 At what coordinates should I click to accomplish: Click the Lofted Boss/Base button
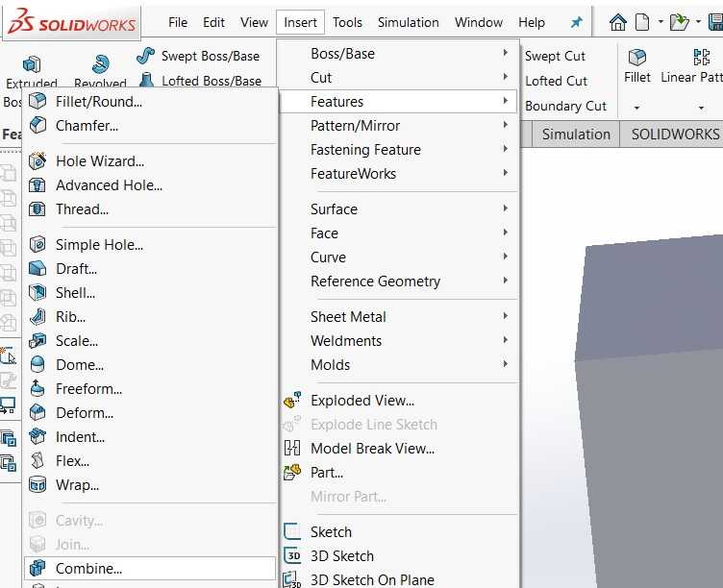pos(200,81)
